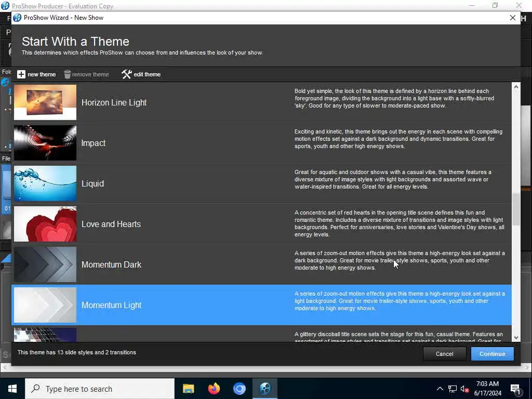
Task: Click the Momentum Dark description text
Action: (400, 261)
